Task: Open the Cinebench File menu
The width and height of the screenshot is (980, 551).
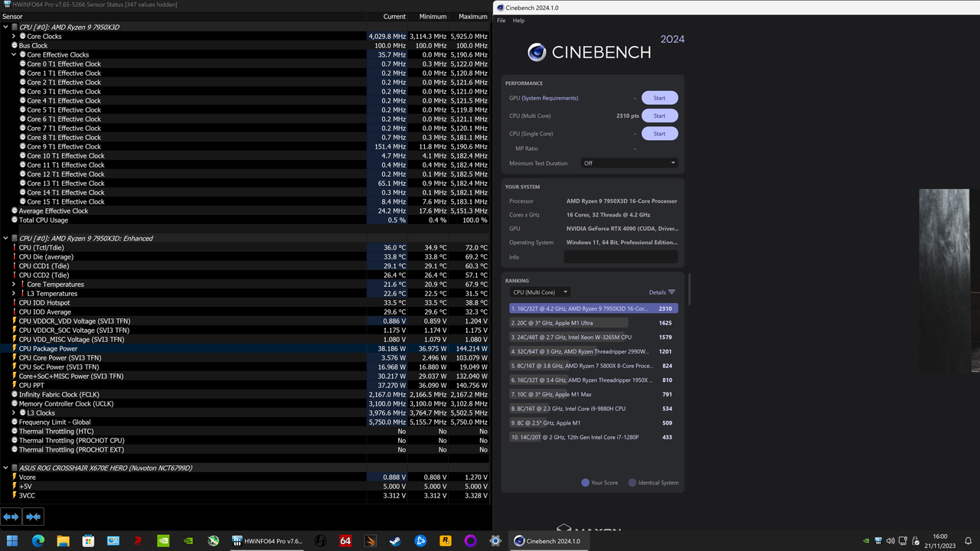Action: pyautogui.click(x=501, y=21)
